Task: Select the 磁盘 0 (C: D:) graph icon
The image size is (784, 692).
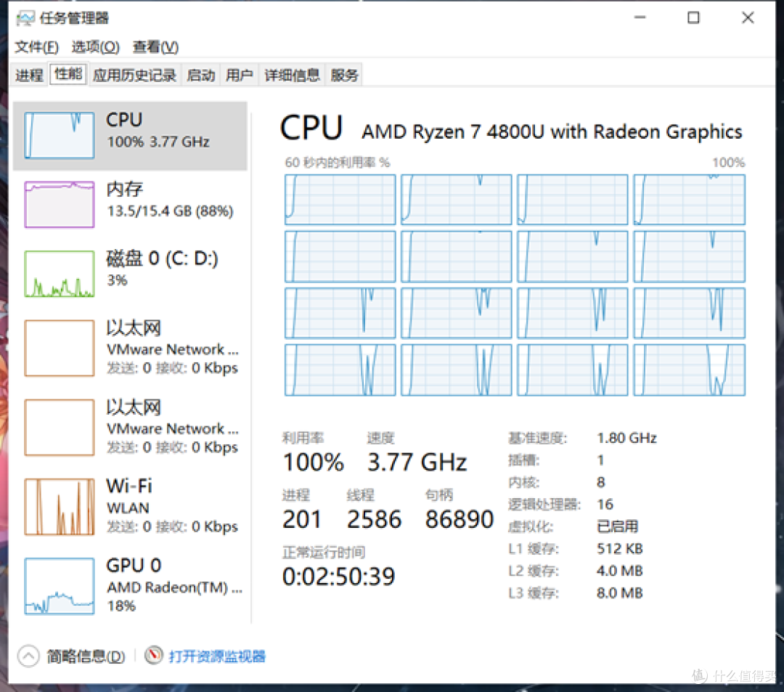Action: tap(60, 274)
